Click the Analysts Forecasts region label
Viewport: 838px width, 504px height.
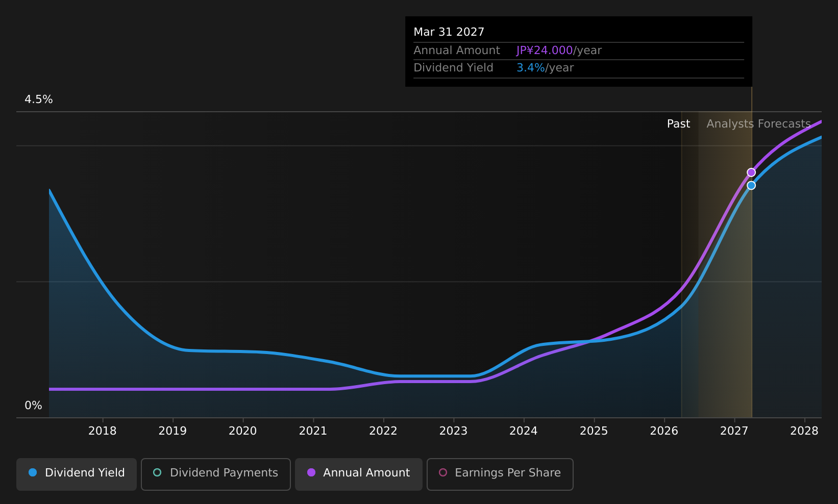tap(758, 124)
